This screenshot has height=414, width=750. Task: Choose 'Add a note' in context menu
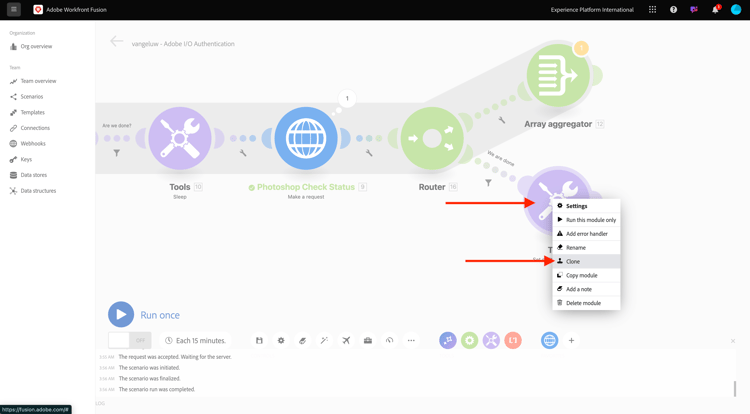[586, 289]
